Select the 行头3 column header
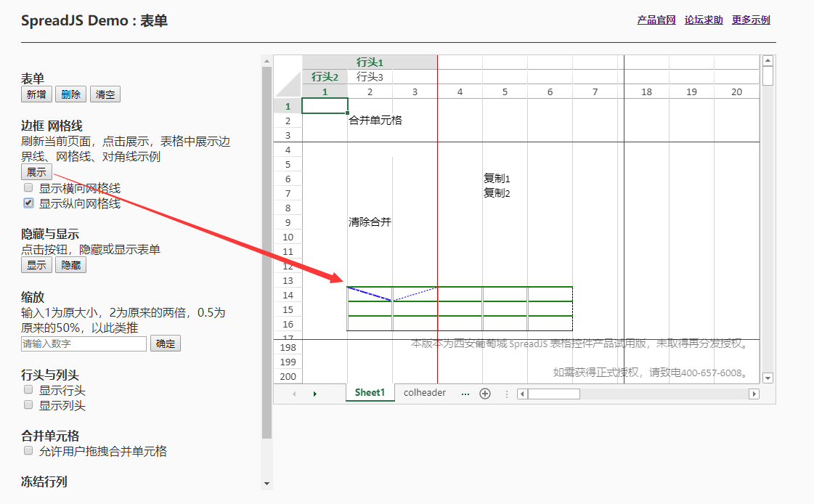Image resolution: width=814 pixels, height=504 pixels. 370,77
